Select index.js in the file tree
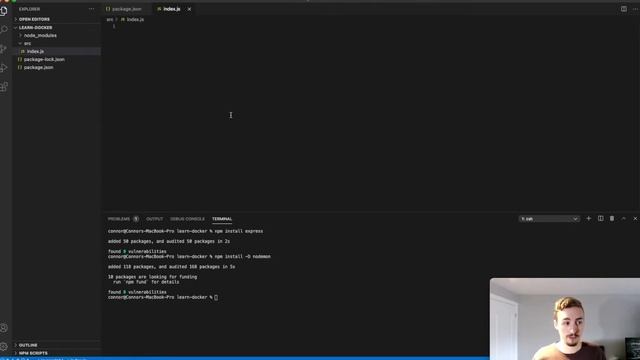640x360 pixels. [56, 51]
